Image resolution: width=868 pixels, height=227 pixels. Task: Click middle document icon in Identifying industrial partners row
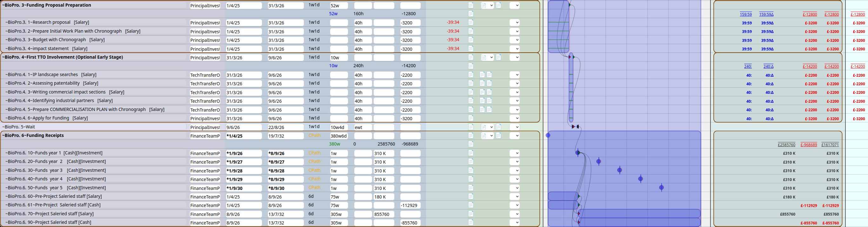click(482, 101)
